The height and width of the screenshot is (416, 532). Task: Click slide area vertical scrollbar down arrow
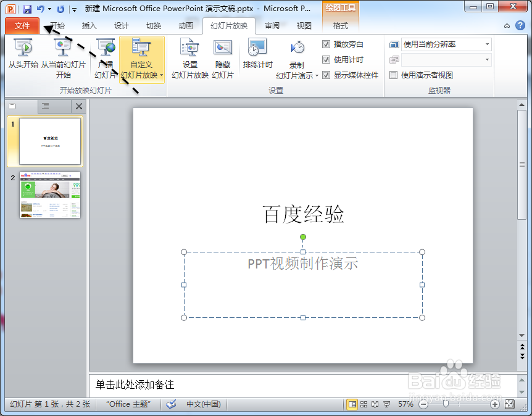[x=522, y=335]
